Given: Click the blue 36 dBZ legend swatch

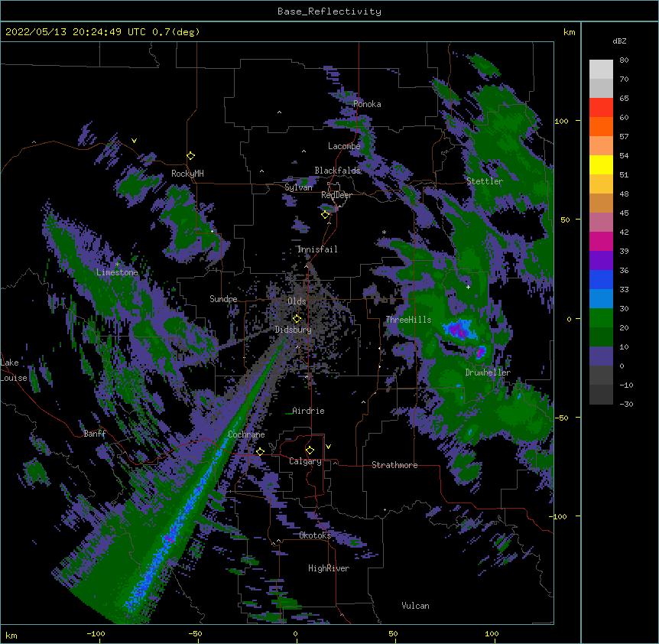Looking at the screenshot, I should 601,279.
